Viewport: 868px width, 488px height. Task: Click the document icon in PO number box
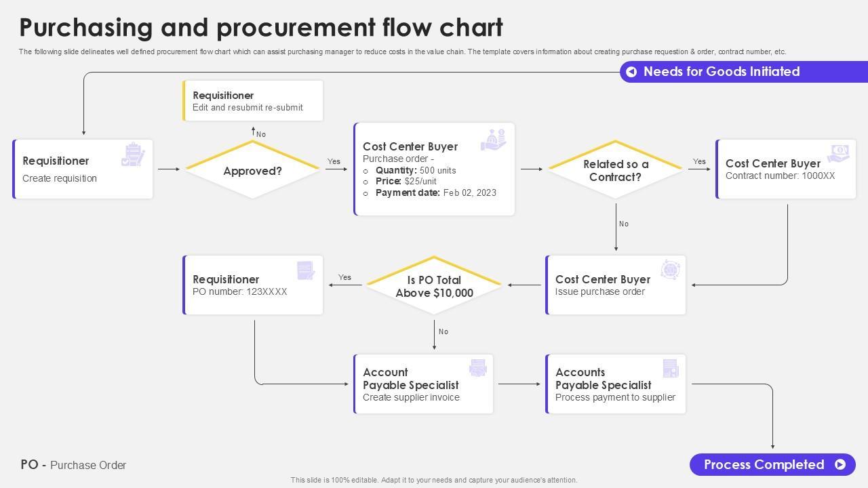[306, 270]
